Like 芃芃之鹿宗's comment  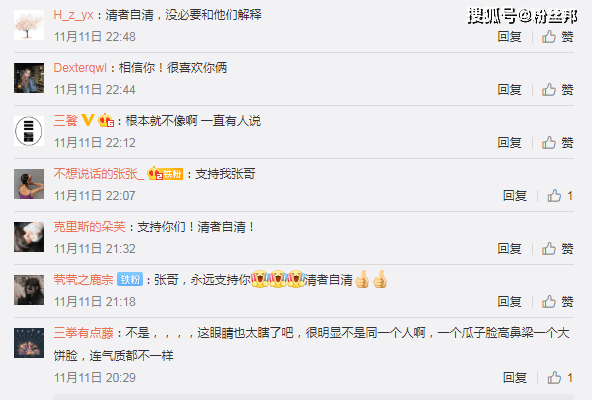558,301
